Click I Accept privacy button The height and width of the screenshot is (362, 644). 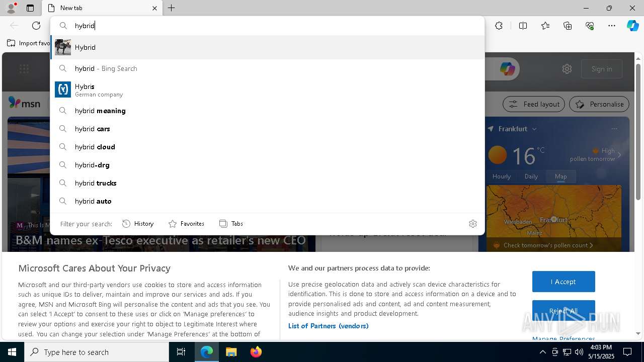563,282
